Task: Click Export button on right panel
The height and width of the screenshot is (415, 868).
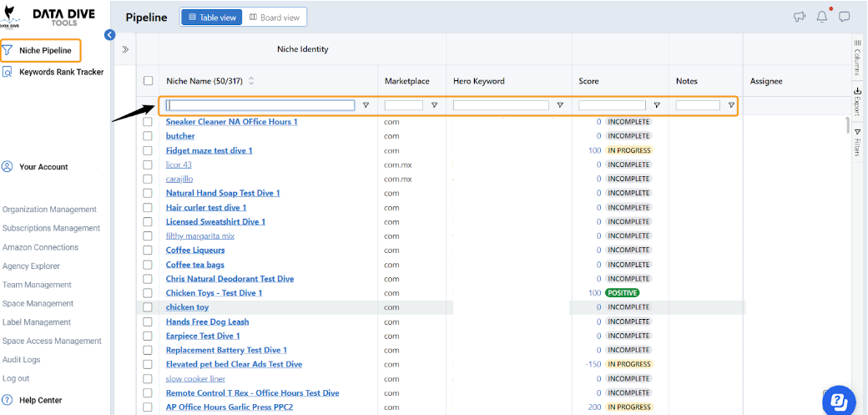Action: tap(857, 99)
